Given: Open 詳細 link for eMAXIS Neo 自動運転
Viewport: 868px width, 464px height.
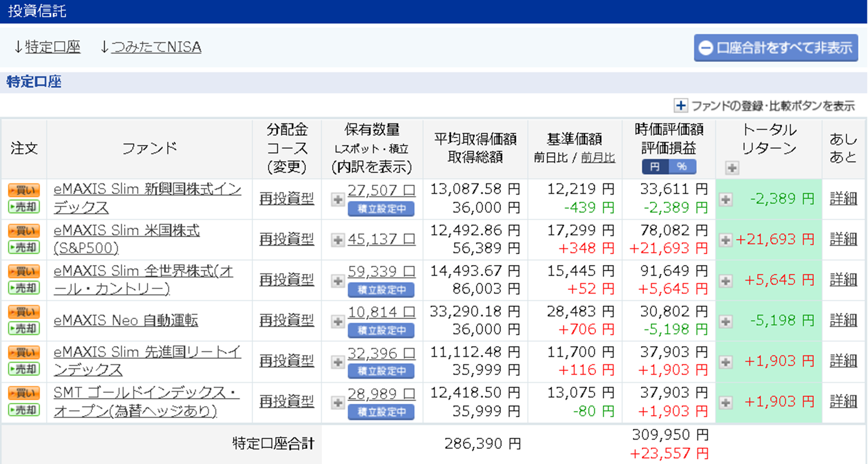Looking at the screenshot, I should (843, 320).
